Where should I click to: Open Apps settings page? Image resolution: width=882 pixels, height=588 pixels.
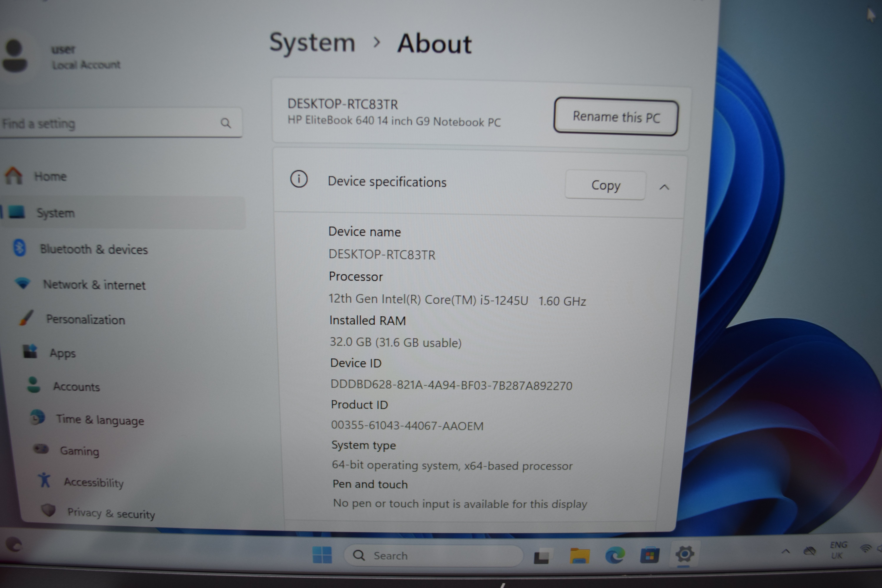coord(63,353)
